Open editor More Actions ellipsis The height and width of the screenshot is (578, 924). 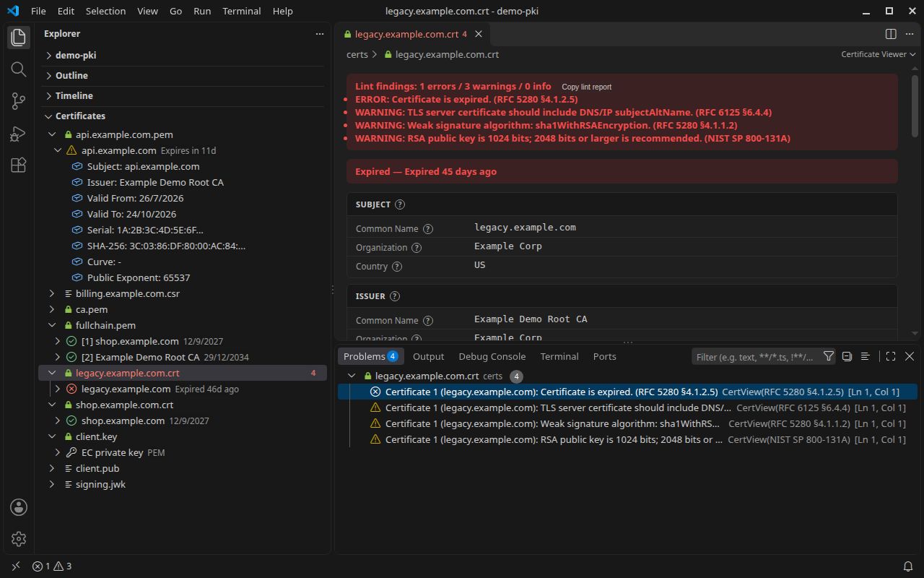click(908, 34)
